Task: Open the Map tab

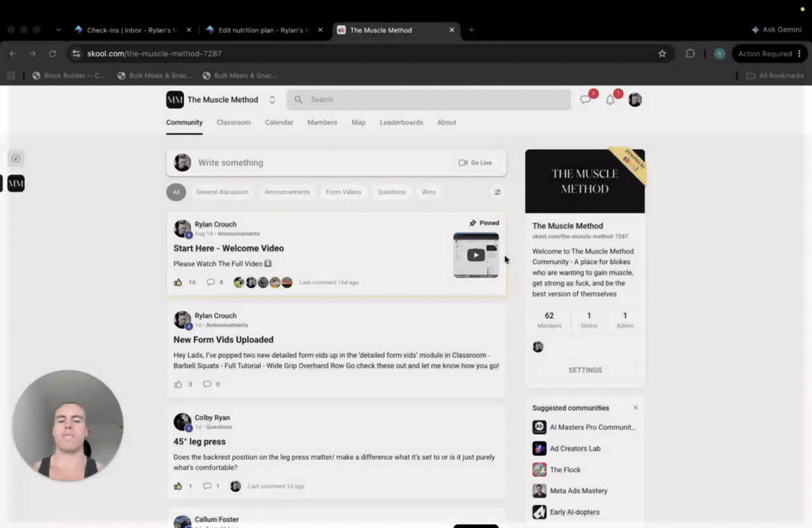Action: pos(358,123)
